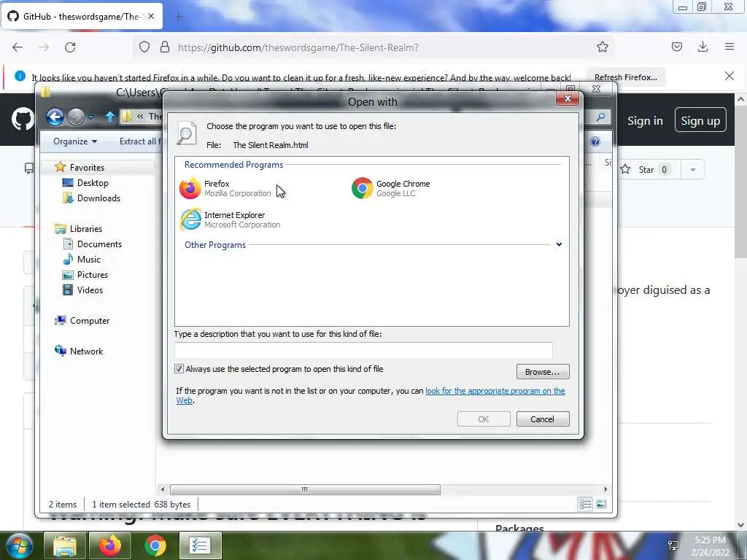Go back in Explorer window
747x560 pixels.
[x=55, y=117]
